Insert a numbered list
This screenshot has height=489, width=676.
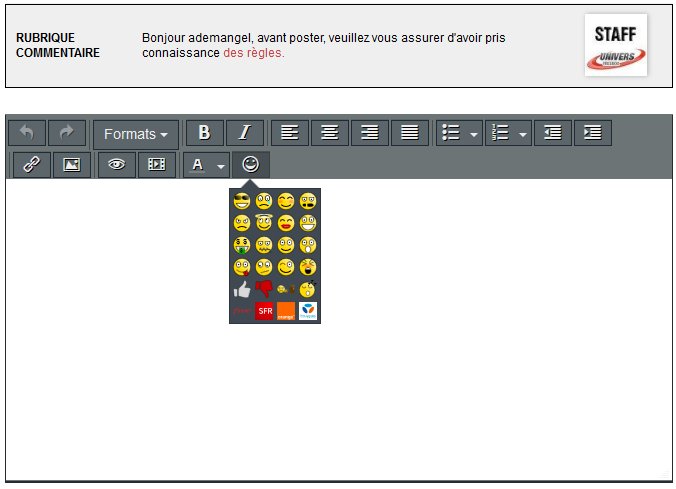click(x=500, y=133)
